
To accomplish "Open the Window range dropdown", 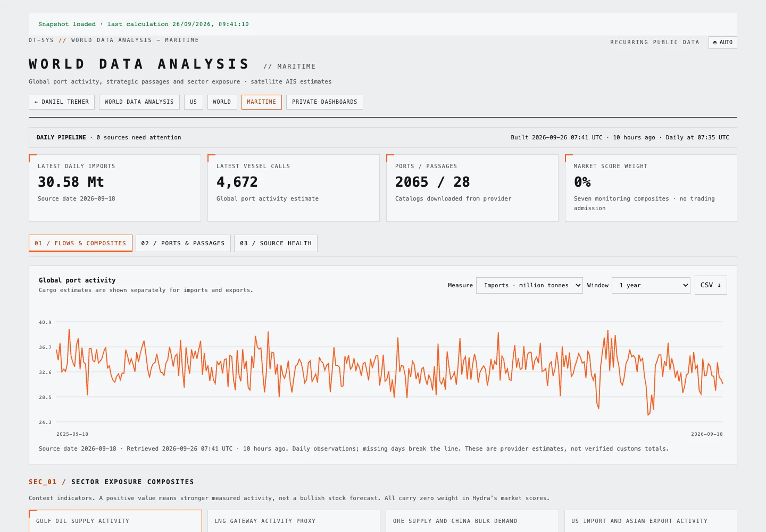I will 651,286.
